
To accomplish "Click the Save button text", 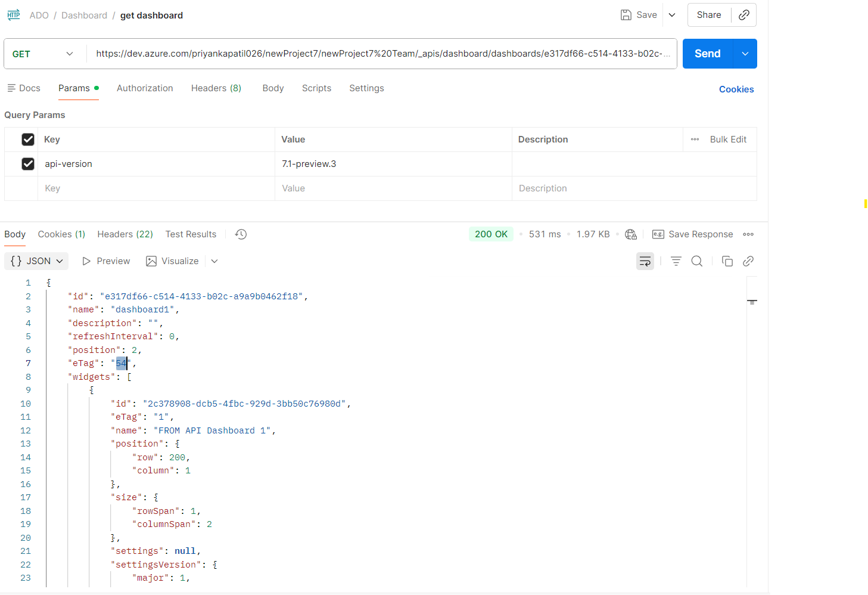I will (646, 15).
